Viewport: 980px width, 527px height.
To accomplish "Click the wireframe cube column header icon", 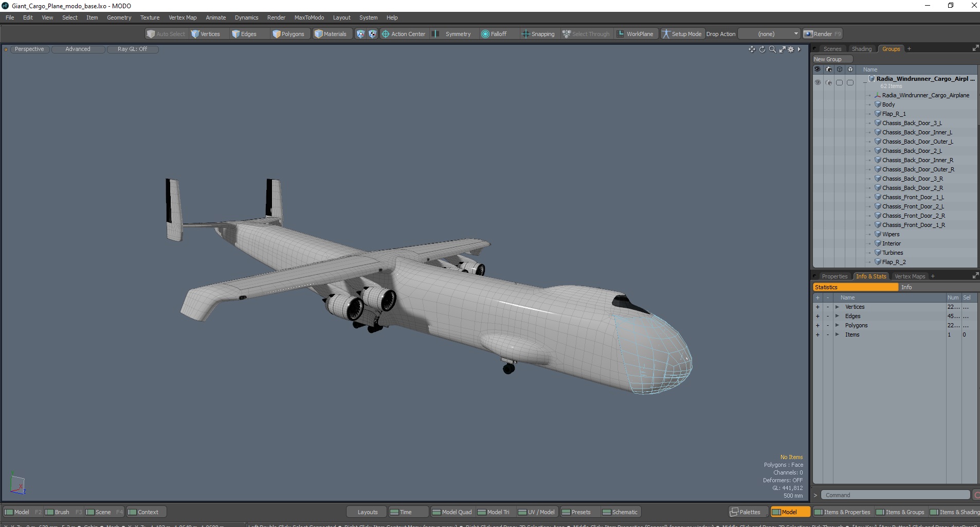I will coord(839,69).
